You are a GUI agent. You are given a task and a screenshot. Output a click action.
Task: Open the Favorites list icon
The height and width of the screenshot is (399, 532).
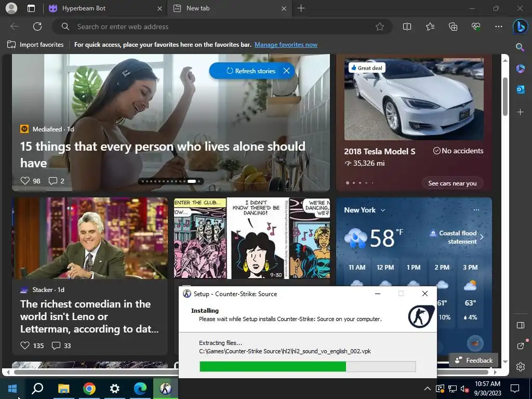pyautogui.click(x=430, y=26)
